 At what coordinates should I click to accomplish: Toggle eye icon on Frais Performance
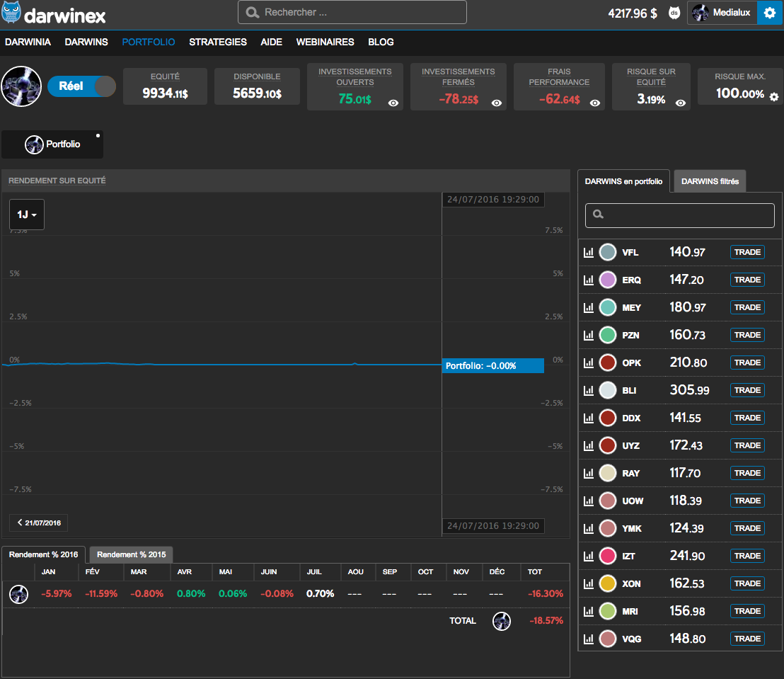595,103
